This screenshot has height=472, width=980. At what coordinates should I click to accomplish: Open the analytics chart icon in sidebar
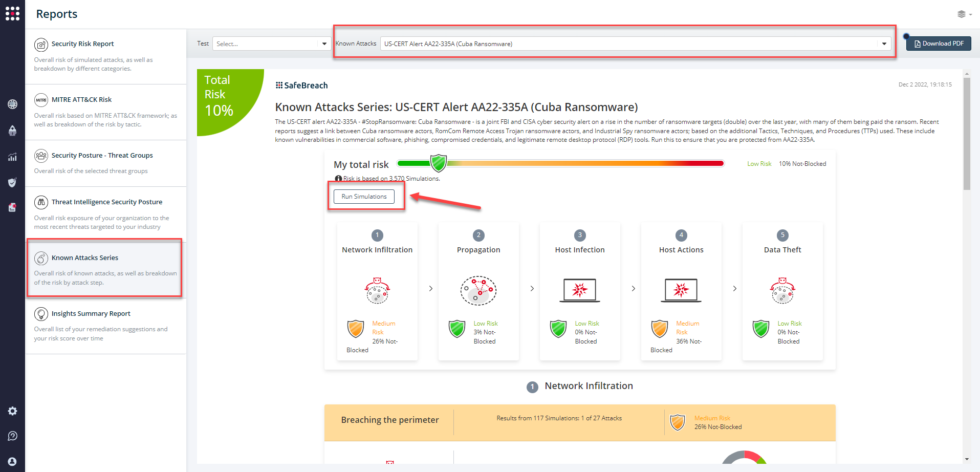point(12,157)
